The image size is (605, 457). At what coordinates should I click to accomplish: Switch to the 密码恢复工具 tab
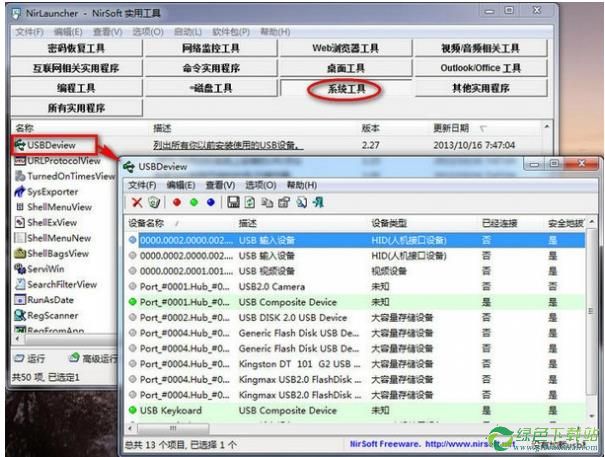click(x=76, y=48)
